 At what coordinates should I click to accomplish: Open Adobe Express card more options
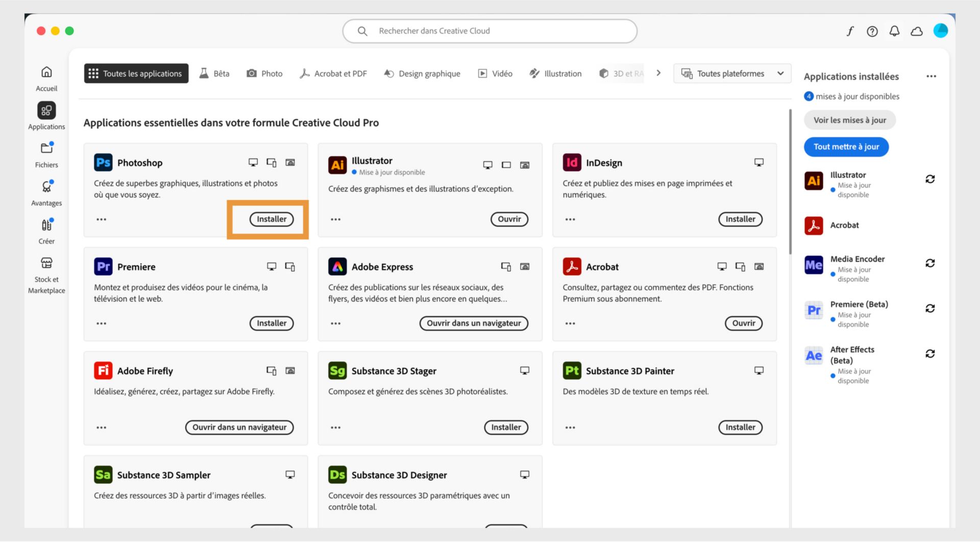335,324
